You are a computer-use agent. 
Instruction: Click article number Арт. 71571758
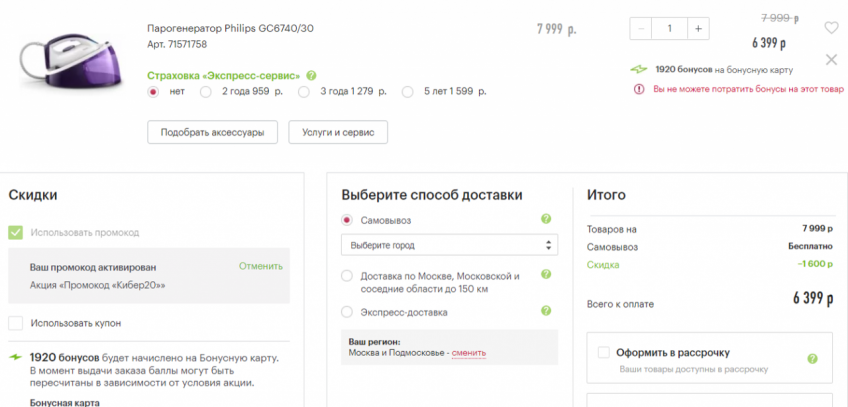[x=177, y=44]
